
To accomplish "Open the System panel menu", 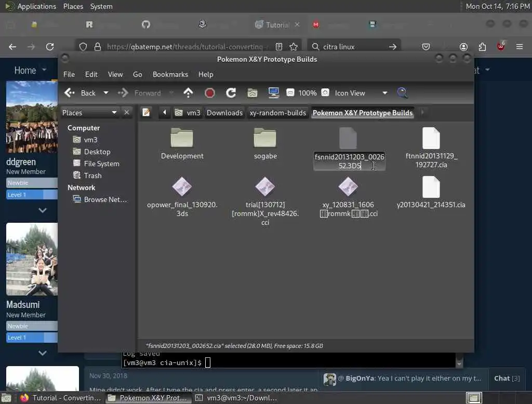I will (101, 6).
